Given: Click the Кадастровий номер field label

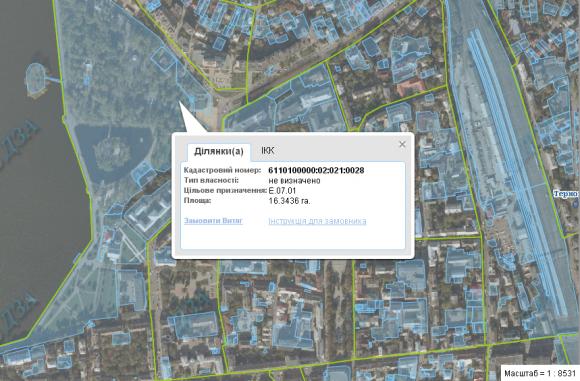Looking at the screenshot, I should point(222,171).
